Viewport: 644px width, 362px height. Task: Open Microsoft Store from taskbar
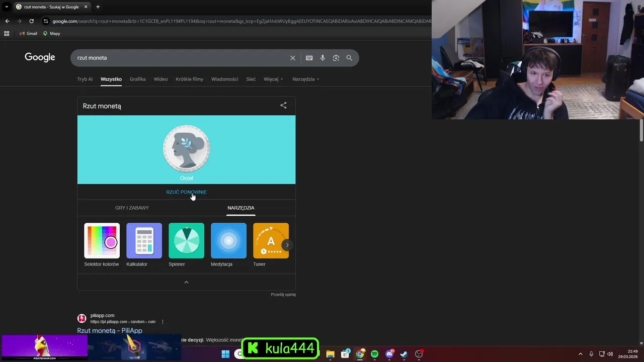point(345,354)
